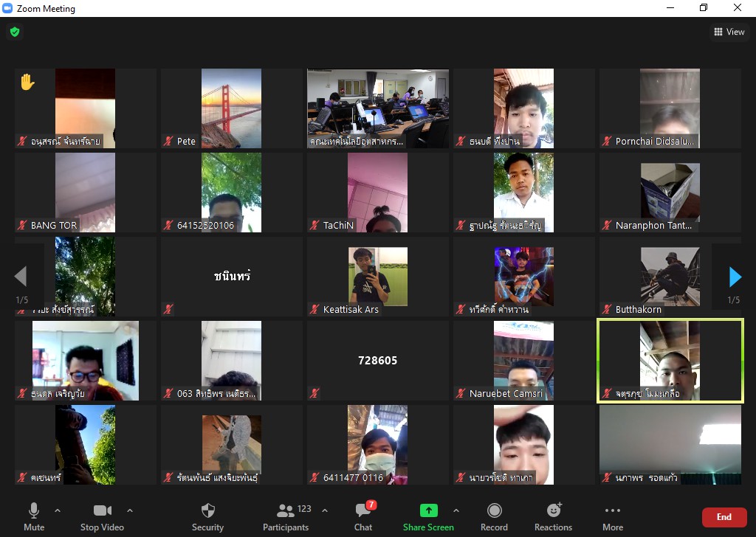Click the 123 participants count
The image size is (756, 537).
coord(304,509)
